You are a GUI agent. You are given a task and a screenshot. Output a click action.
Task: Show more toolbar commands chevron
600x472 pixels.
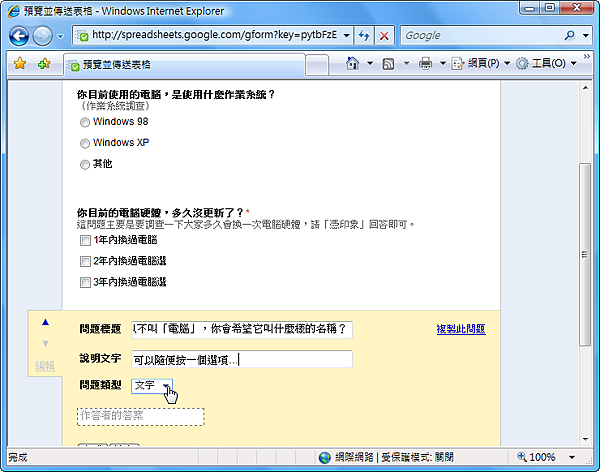point(587,57)
